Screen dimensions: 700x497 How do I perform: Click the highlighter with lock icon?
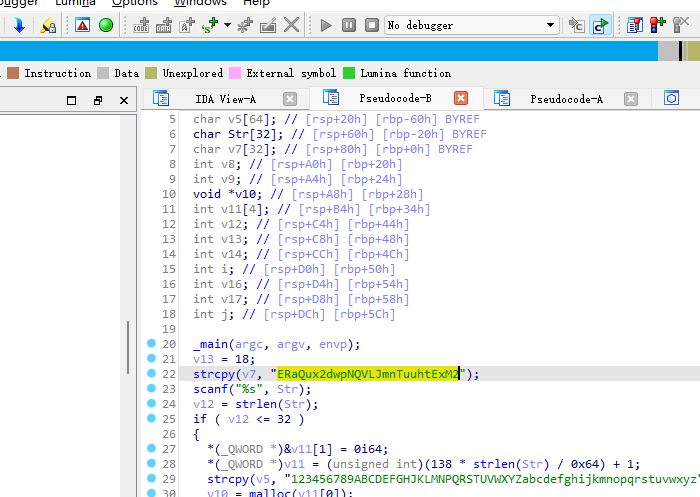(48, 25)
